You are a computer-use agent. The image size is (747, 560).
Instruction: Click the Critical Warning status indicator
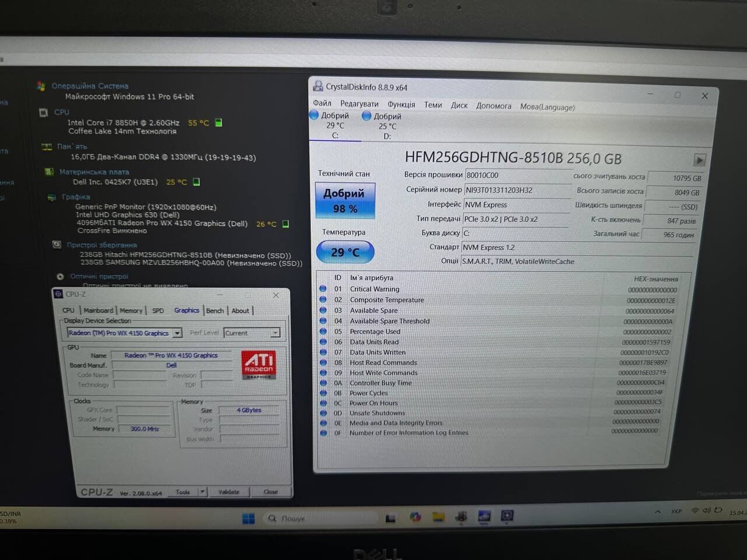(323, 289)
